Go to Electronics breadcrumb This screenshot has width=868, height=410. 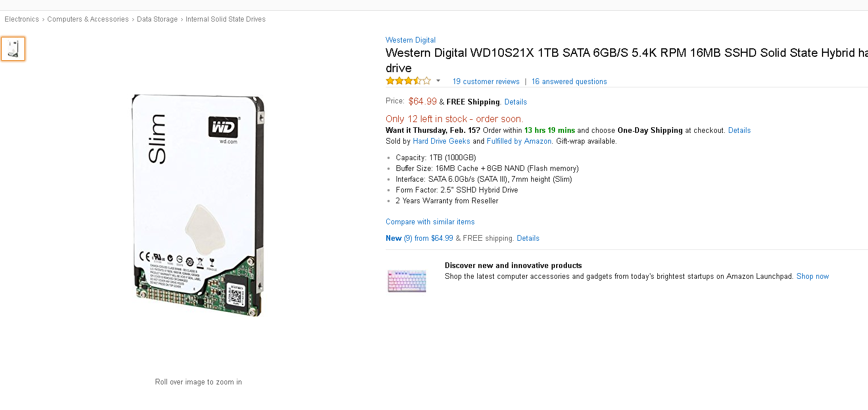22,19
